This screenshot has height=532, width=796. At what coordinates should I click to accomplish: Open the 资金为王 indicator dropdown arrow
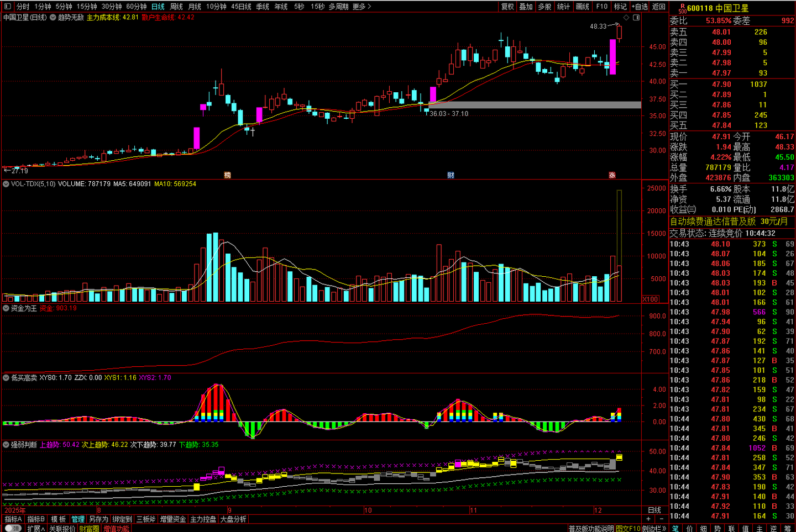pyautogui.click(x=6, y=308)
